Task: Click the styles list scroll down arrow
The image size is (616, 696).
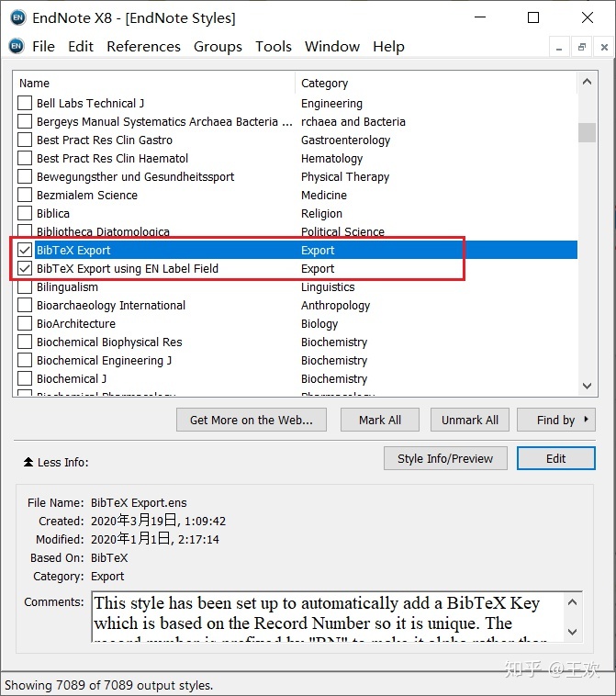Action: coord(588,386)
